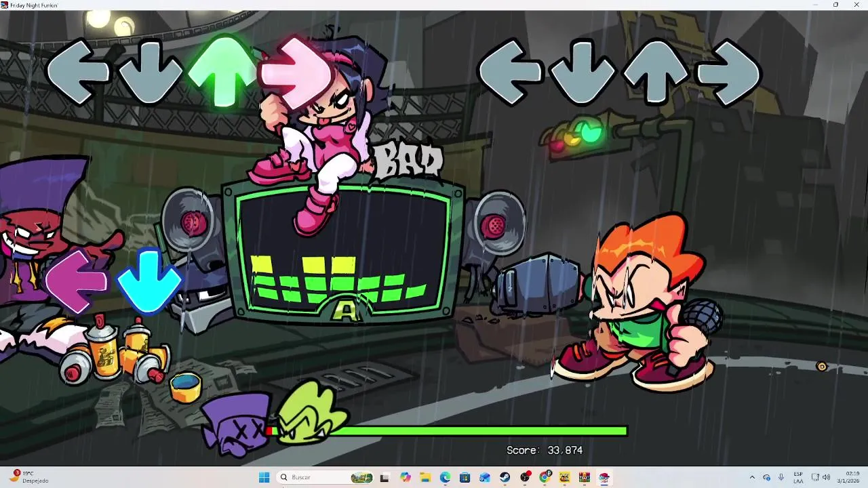
Task: Click the letter A on the speaker screen
Action: tap(347, 310)
